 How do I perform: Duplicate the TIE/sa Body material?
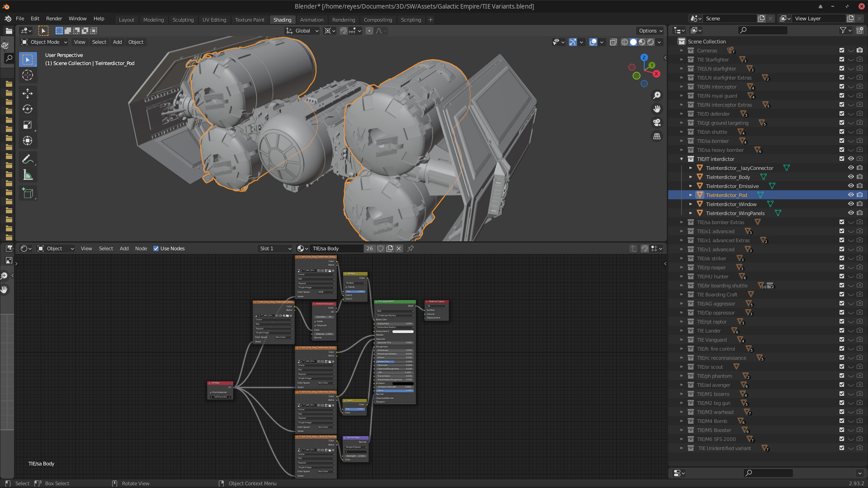390,249
